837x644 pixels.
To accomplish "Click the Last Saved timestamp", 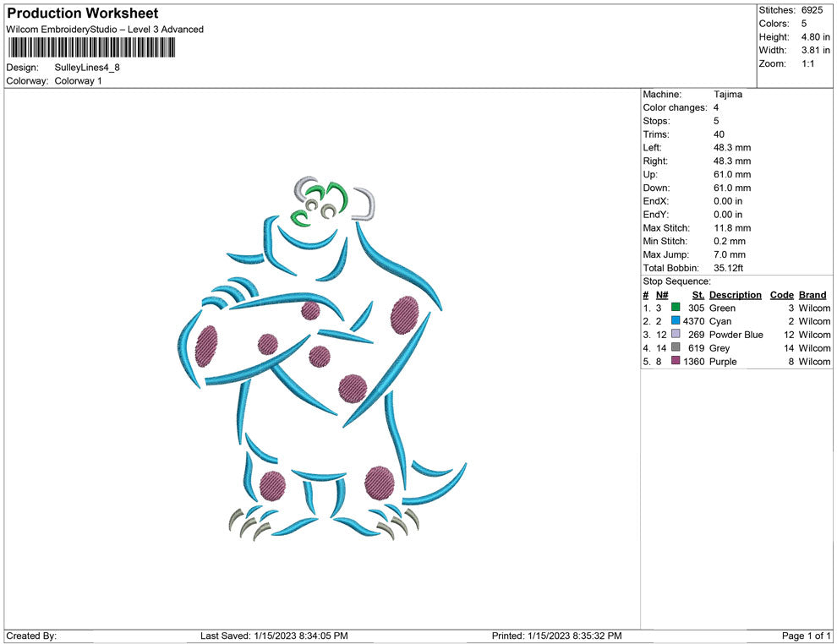I will 273,636.
